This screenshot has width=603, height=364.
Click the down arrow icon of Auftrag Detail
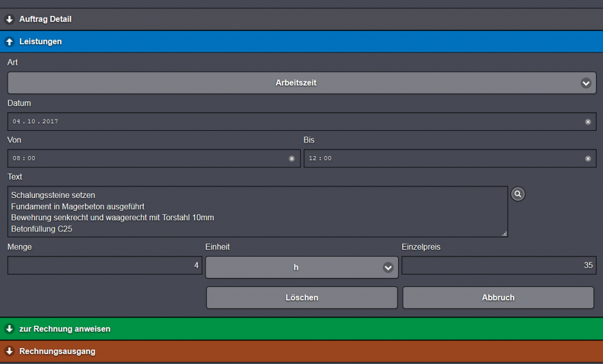click(9, 19)
